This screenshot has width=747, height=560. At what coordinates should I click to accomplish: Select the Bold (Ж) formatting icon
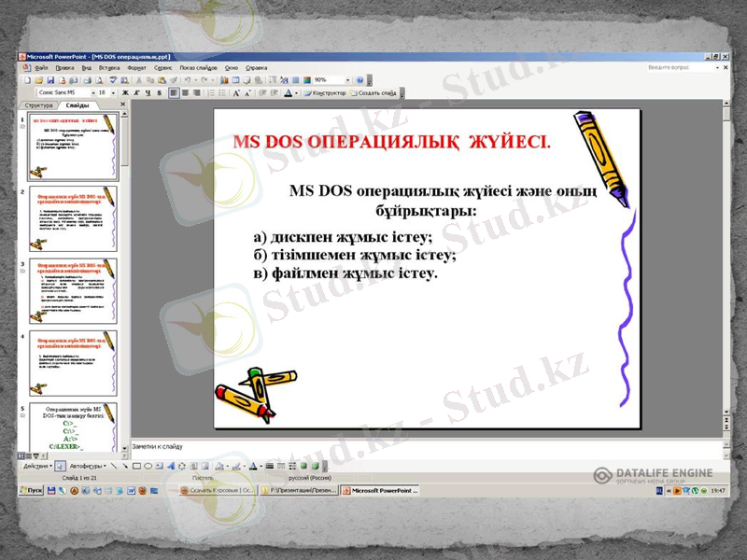coord(125,93)
